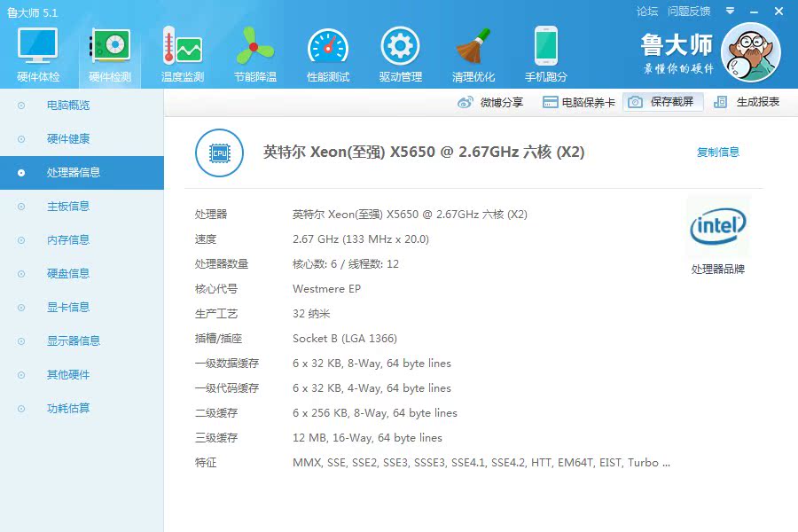
Task: Click the report icon for 生成报表
Action: click(x=720, y=102)
